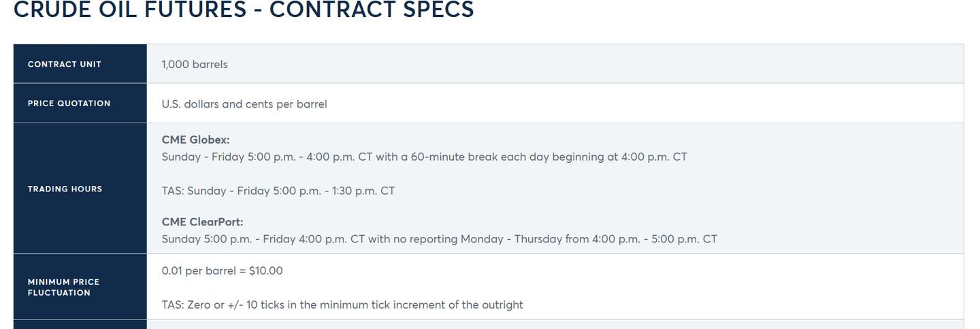Select the Price Quotation row label
The width and height of the screenshot is (980, 329).
tap(69, 104)
